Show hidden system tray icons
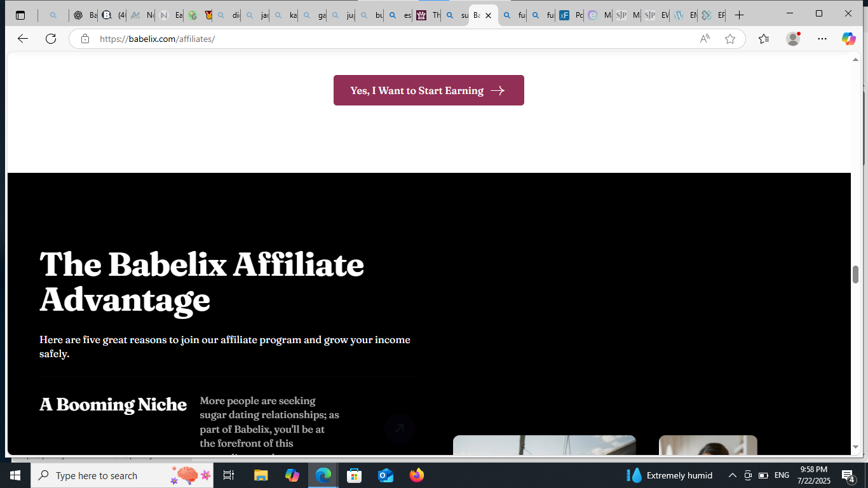 pyautogui.click(x=732, y=475)
